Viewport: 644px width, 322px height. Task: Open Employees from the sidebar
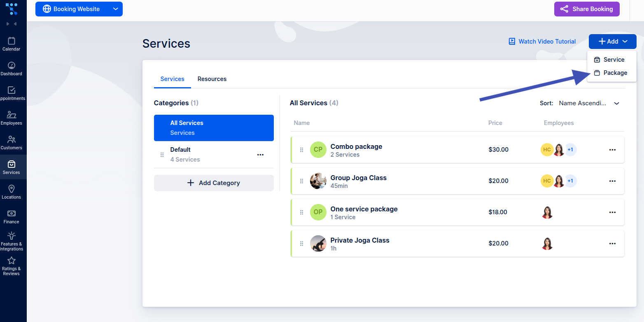click(x=12, y=118)
